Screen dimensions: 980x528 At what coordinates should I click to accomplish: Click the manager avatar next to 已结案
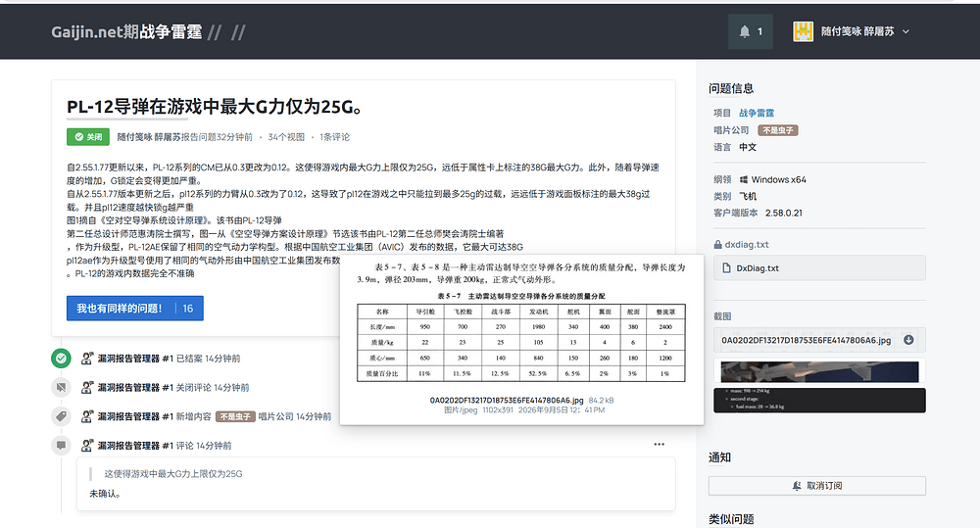(87, 359)
